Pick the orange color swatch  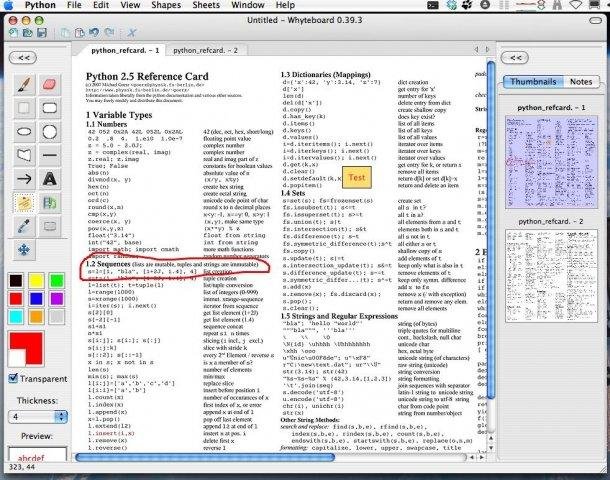coord(36,317)
